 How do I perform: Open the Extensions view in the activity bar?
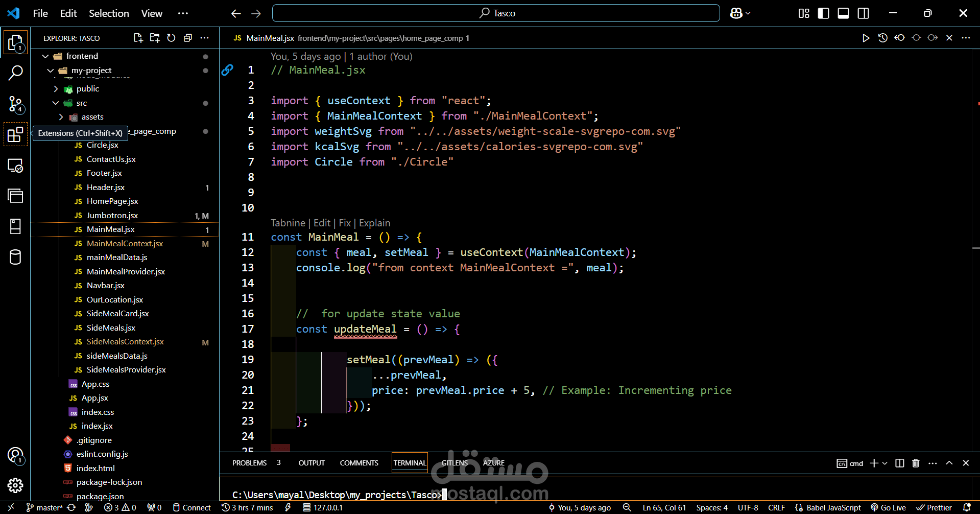15,134
